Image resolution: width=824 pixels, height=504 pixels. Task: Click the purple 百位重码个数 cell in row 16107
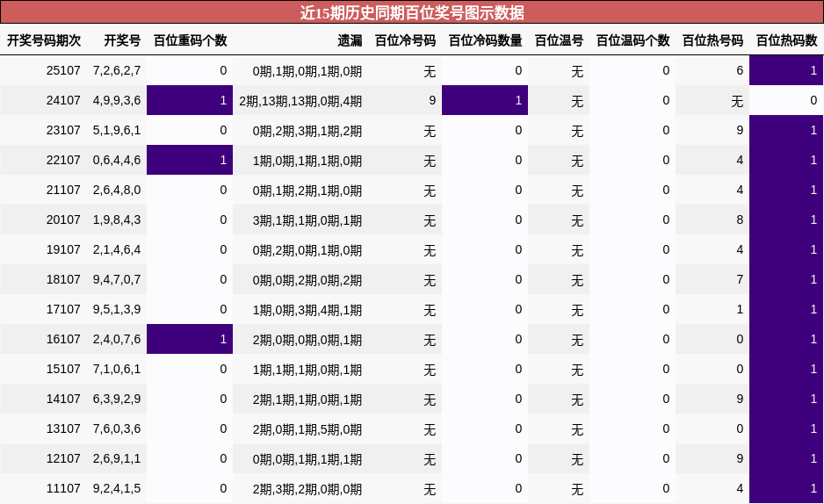coord(190,339)
